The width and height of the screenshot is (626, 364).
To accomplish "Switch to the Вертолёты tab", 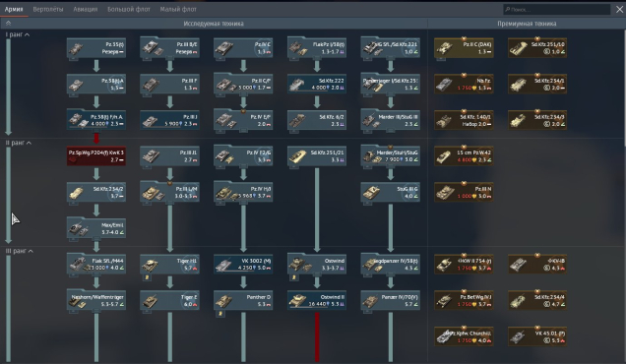I will [48, 9].
